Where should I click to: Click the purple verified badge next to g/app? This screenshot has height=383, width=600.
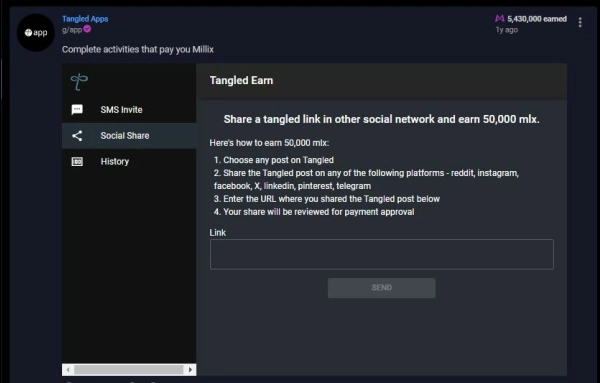click(x=87, y=29)
